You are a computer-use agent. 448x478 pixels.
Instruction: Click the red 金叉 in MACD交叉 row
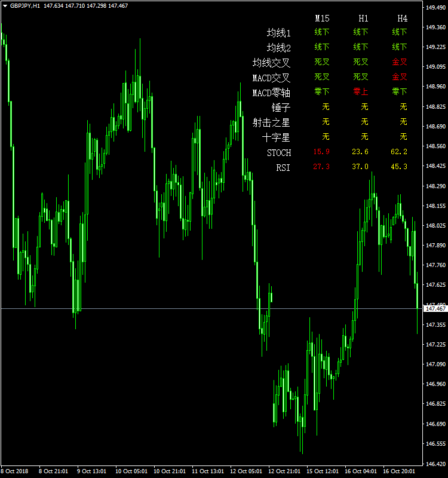tap(400, 77)
